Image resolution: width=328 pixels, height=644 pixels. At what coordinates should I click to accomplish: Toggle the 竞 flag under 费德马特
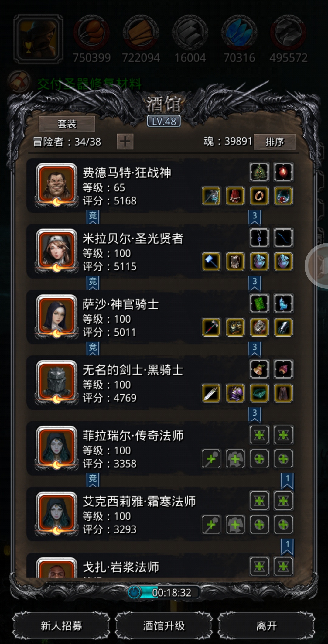pyautogui.click(x=93, y=217)
